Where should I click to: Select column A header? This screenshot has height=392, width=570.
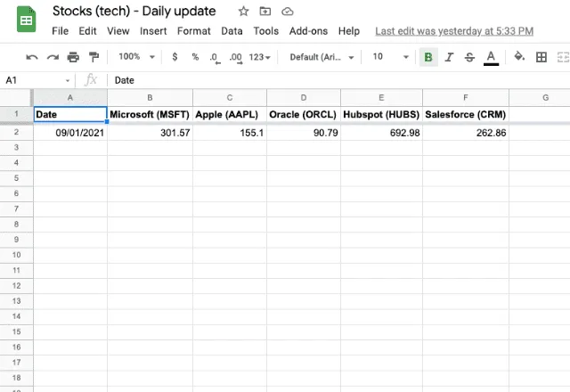pos(70,98)
